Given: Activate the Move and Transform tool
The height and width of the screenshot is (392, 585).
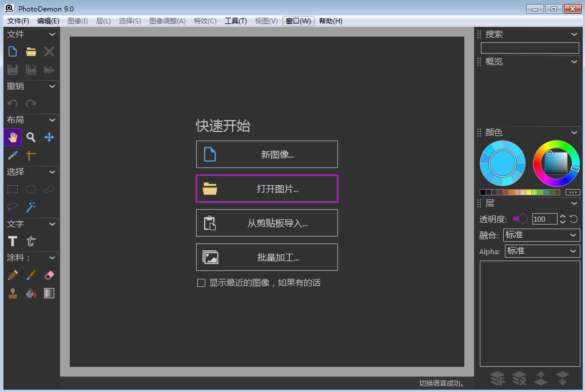Looking at the screenshot, I should click(x=49, y=137).
